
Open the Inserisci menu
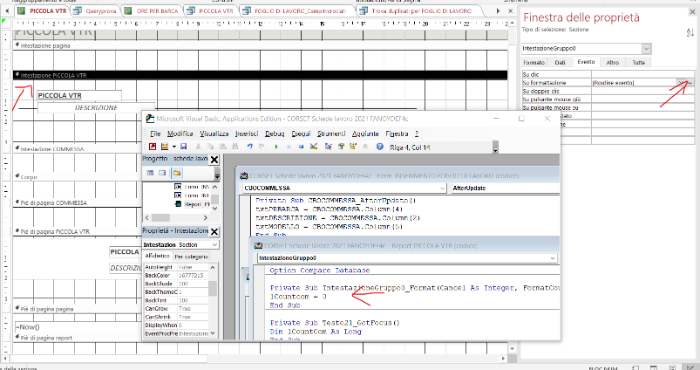click(x=246, y=133)
